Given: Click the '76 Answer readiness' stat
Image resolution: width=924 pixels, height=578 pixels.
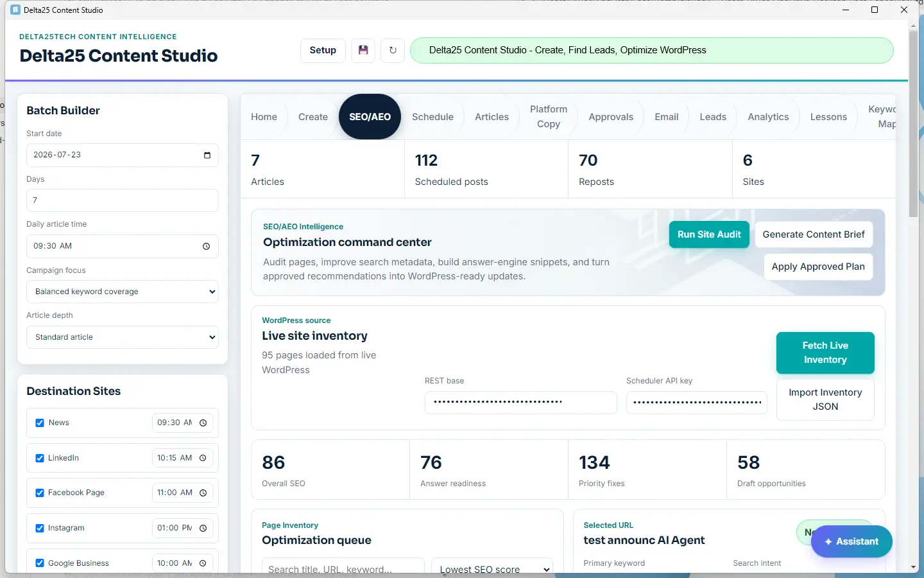Looking at the screenshot, I should tap(488, 469).
